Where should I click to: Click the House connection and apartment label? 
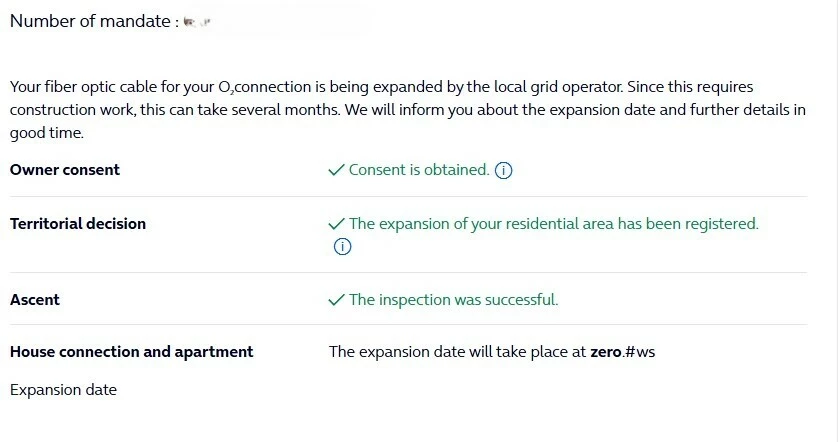point(131,352)
